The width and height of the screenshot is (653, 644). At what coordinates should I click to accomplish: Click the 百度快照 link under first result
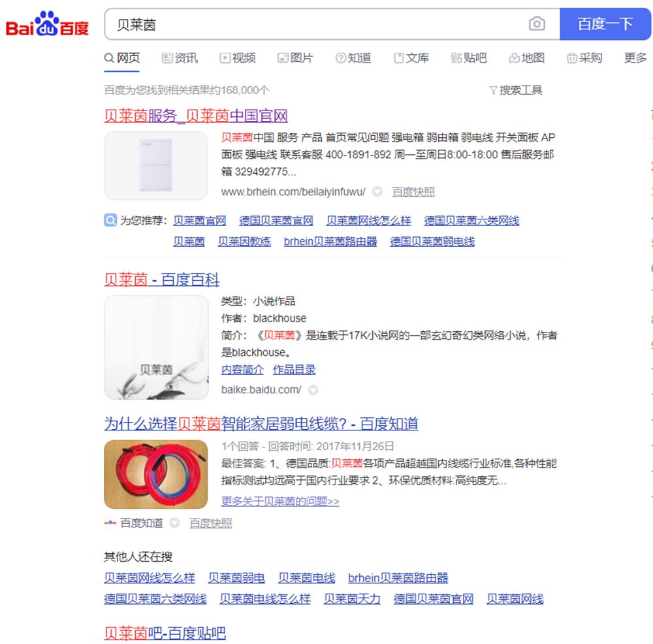413,191
